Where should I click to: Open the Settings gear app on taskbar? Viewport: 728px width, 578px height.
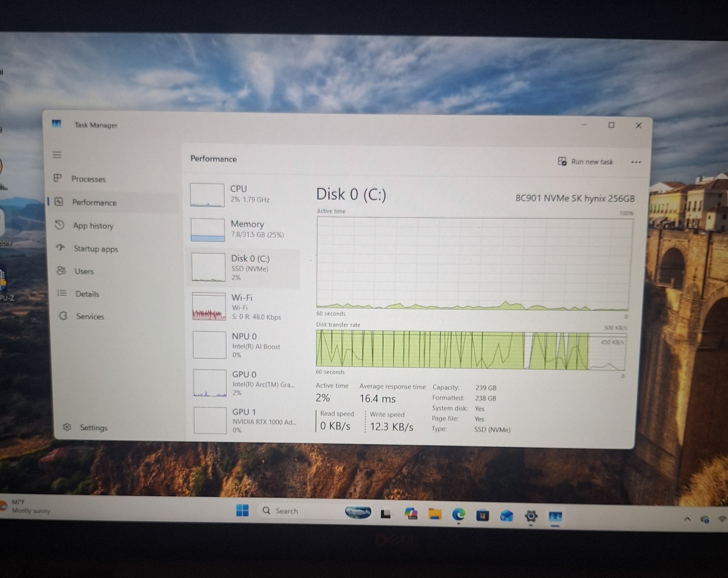click(x=531, y=516)
